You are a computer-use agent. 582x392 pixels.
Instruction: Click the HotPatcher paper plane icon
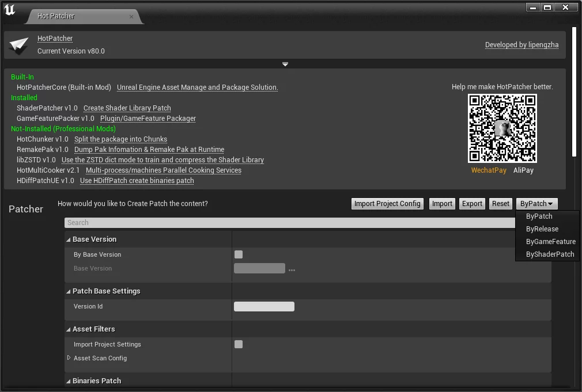[x=19, y=45]
